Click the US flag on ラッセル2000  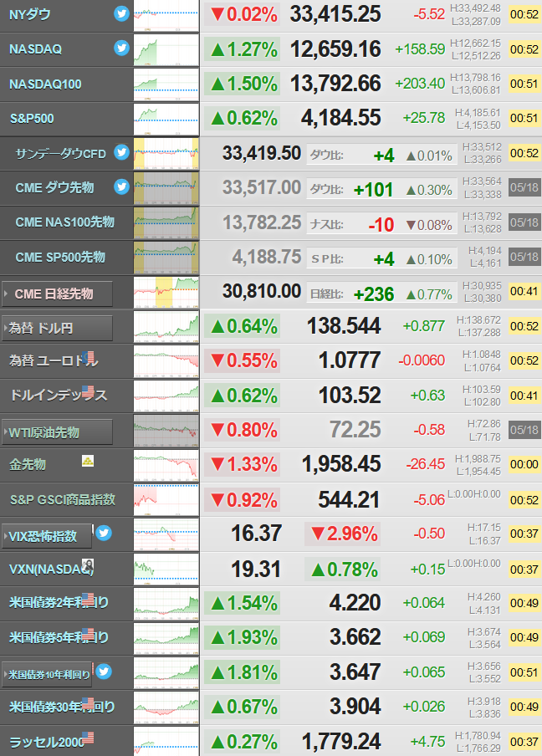pos(88,738)
